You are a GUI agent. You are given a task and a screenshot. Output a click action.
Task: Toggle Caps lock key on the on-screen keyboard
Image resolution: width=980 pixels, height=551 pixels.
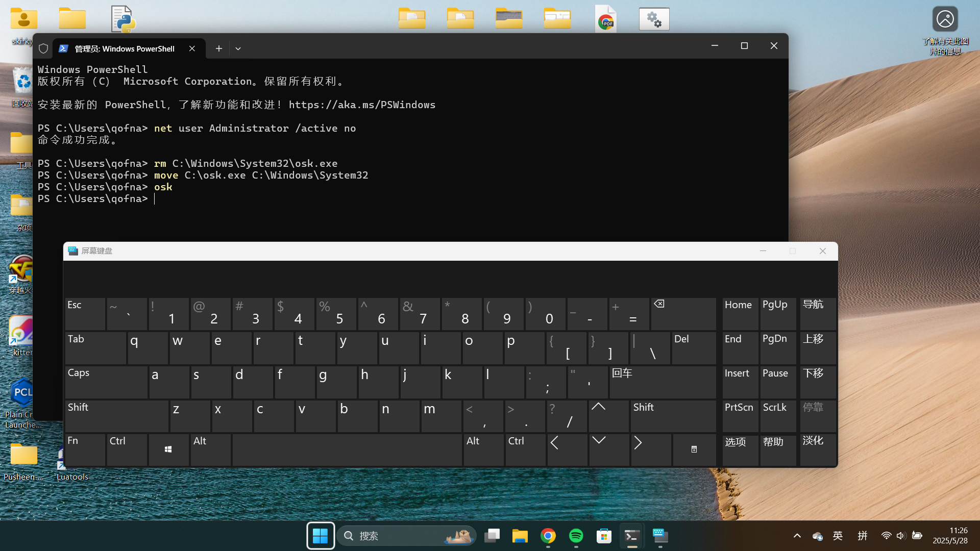(106, 382)
